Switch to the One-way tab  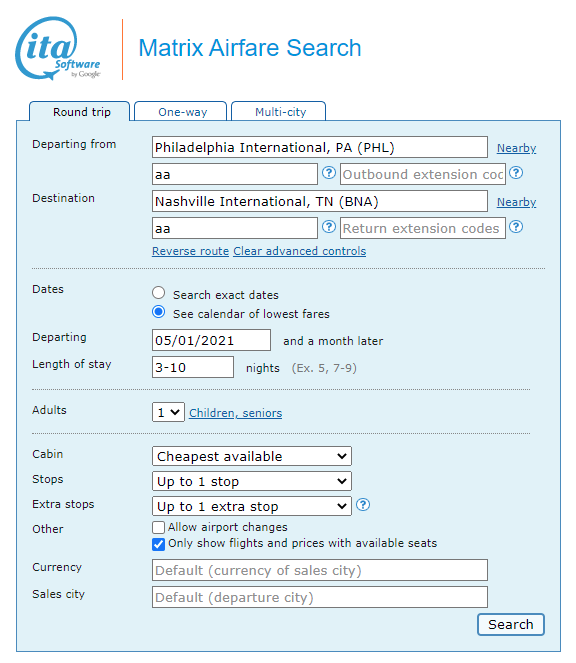point(181,112)
